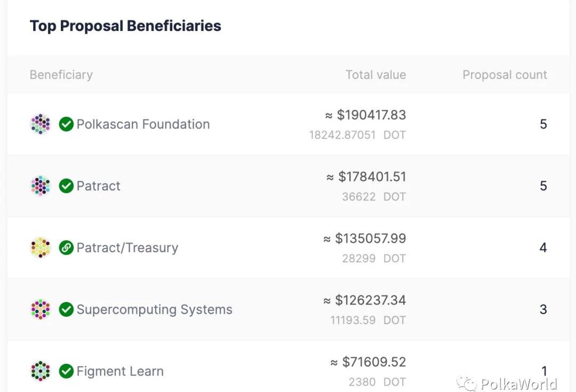
Task: Open Figment Learn beneficiary link
Action: [120, 371]
